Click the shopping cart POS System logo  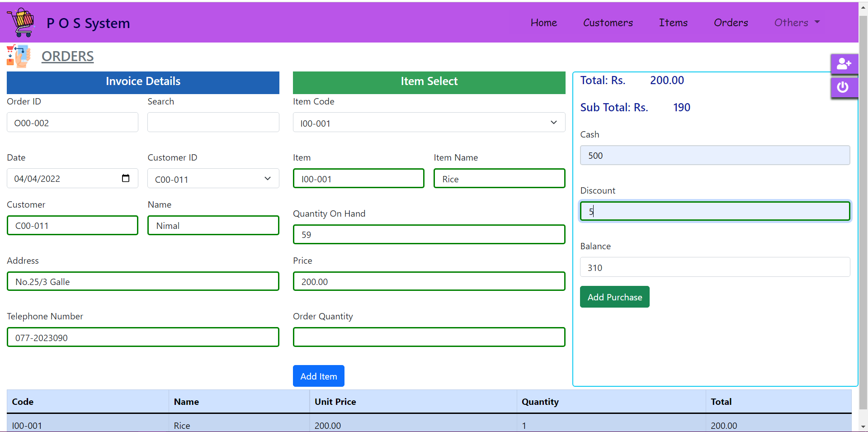[x=21, y=22]
